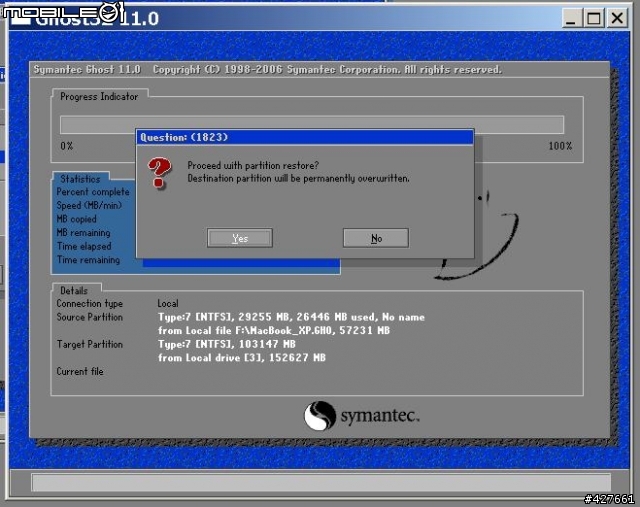Select the 'Proceed with partition restore?' text
Image resolution: width=640 pixels, height=507 pixels.
click(x=253, y=165)
